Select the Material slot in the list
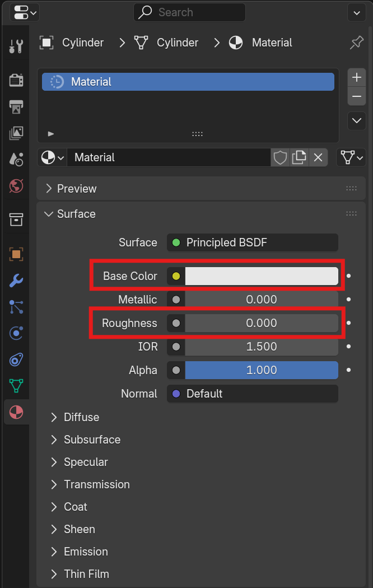Screen dimensions: 373x588 (x=188, y=82)
